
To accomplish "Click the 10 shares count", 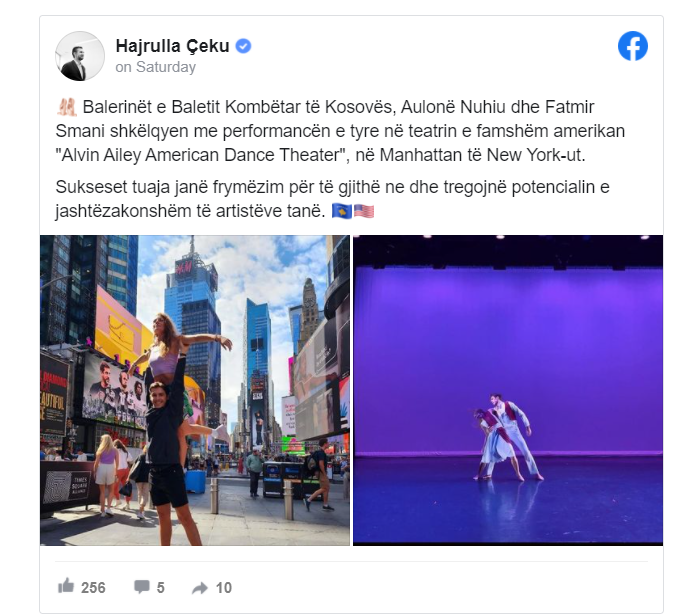I will click(223, 588).
